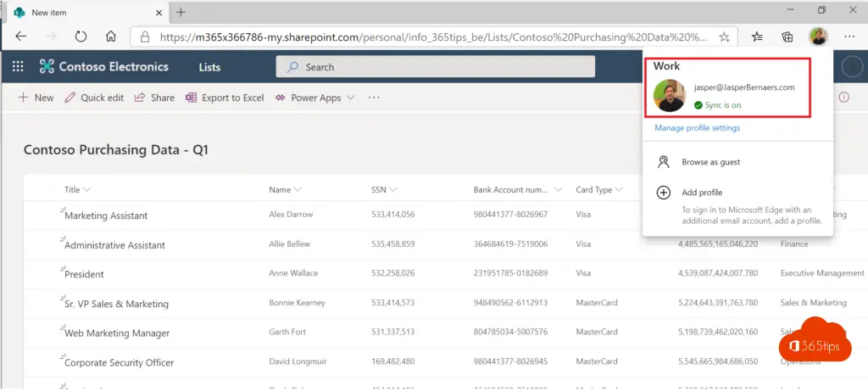Screen dimensions: 868x392
Task: Go to the browser home page icon
Action: (x=110, y=36)
